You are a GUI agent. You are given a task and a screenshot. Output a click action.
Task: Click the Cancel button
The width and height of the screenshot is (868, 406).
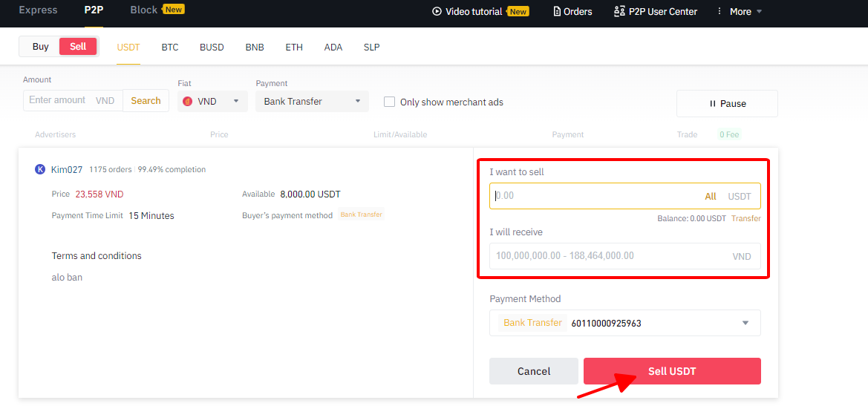coord(534,371)
